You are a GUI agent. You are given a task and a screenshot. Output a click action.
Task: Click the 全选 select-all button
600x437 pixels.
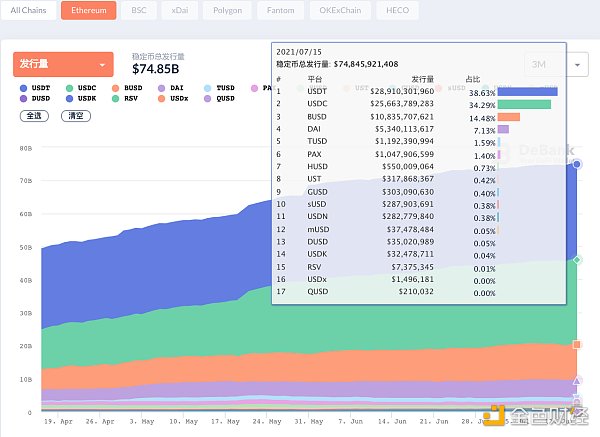click(32, 116)
